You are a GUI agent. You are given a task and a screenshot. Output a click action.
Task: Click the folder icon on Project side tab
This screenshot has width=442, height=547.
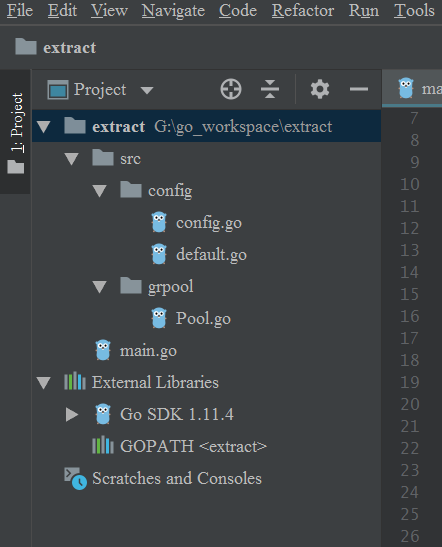pyautogui.click(x=16, y=167)
